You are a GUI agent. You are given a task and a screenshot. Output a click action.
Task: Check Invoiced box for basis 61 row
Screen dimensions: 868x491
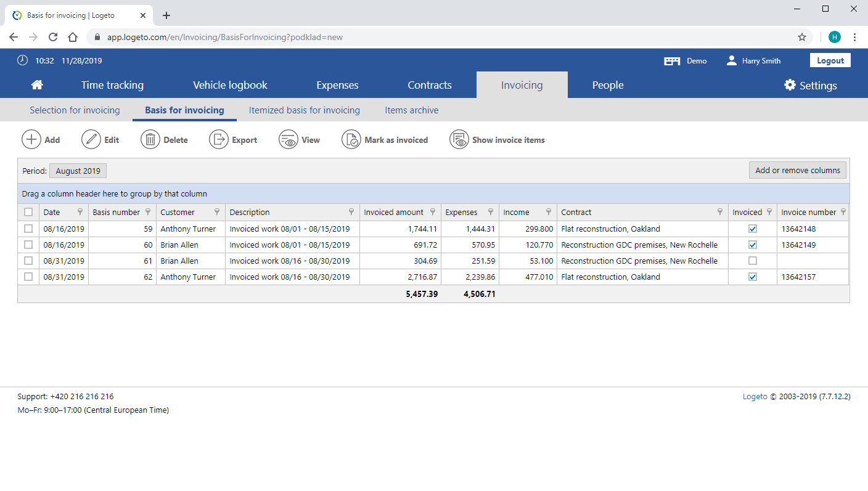753,261
